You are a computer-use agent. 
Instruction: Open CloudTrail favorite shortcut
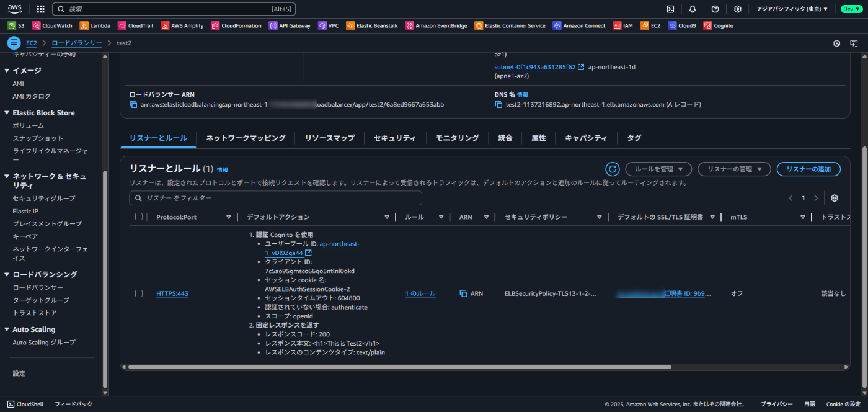[x=136, y=25]
